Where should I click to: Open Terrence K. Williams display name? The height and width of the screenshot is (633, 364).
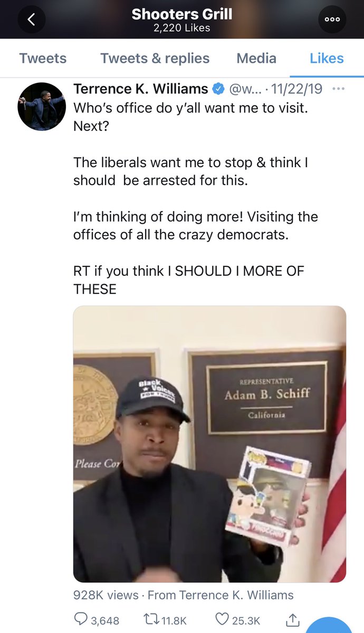141,89
